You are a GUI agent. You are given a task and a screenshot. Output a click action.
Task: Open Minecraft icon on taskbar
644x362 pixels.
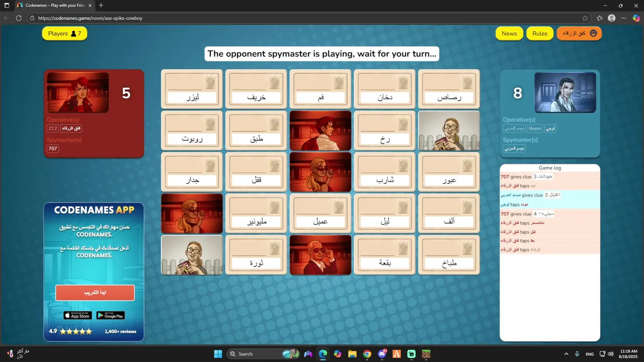(426, 354)
